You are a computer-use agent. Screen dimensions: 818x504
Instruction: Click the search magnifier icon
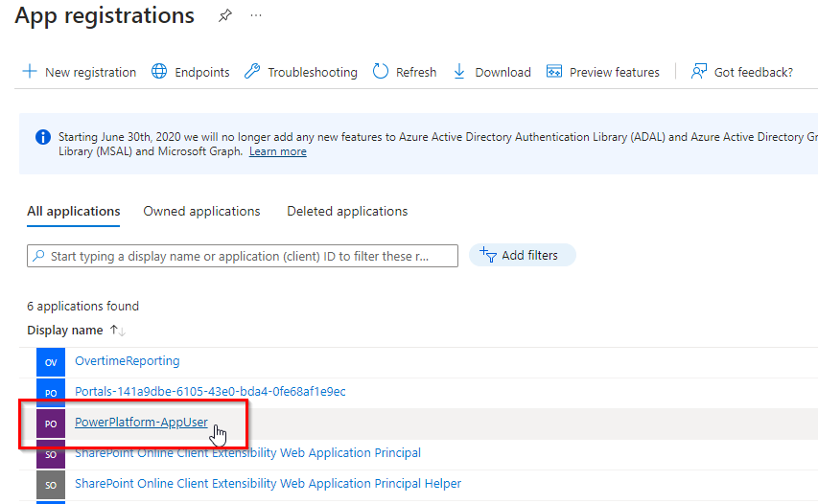(x=38, y=256)
